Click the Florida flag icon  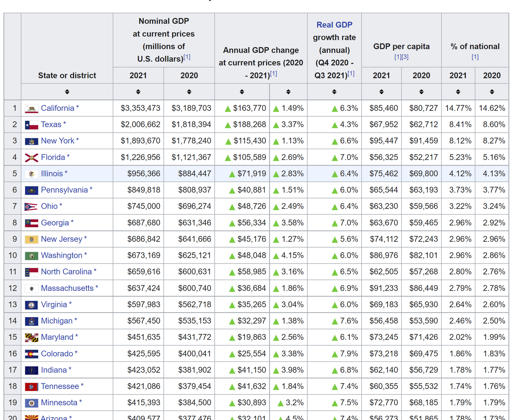pos(31,158)
